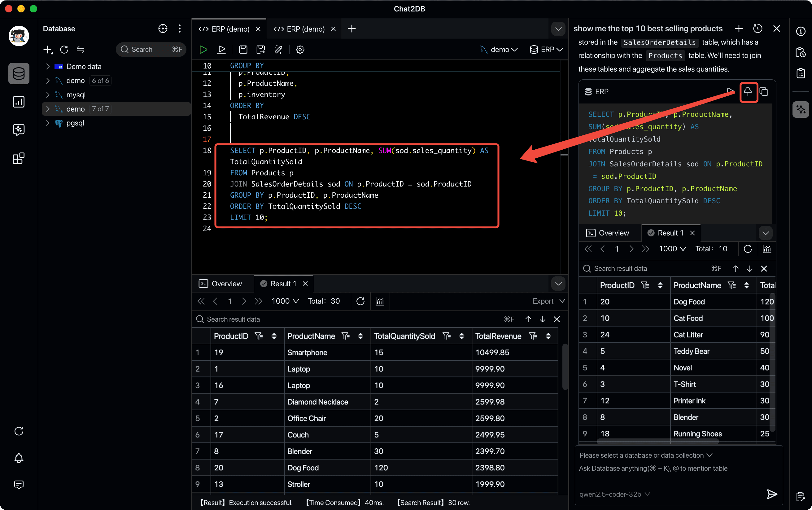Add a new editor tab

351,29
